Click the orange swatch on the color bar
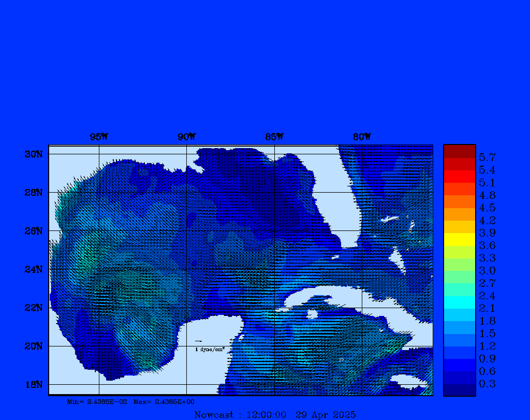Image resolution: width=530 pixels, height=420 pixels. pos(459,214)
